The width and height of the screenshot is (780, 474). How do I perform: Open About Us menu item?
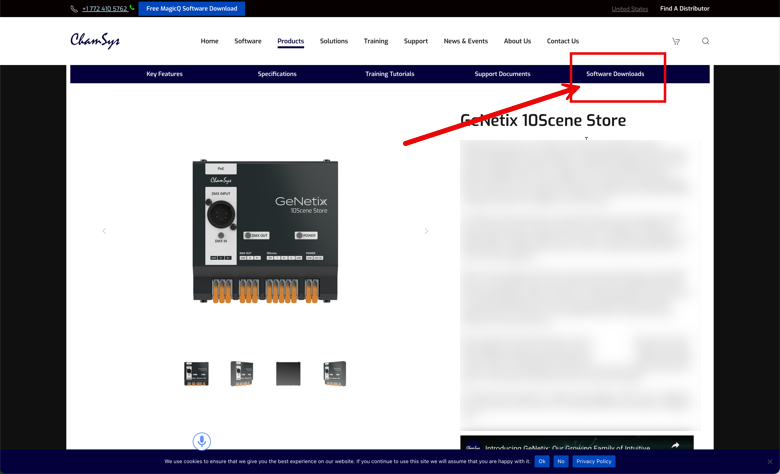pos(517,41)
